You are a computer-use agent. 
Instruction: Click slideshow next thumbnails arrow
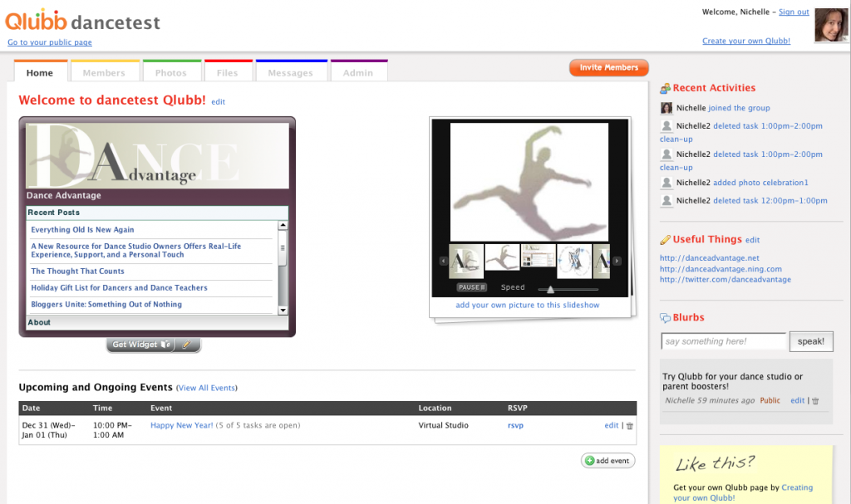pos(617,261)
